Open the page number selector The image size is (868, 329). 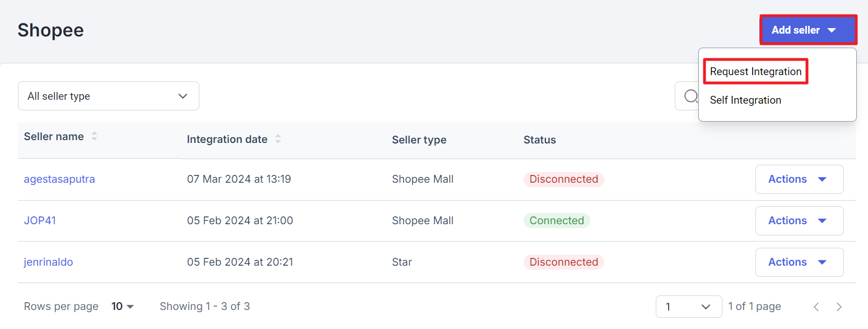pos(689,307)
